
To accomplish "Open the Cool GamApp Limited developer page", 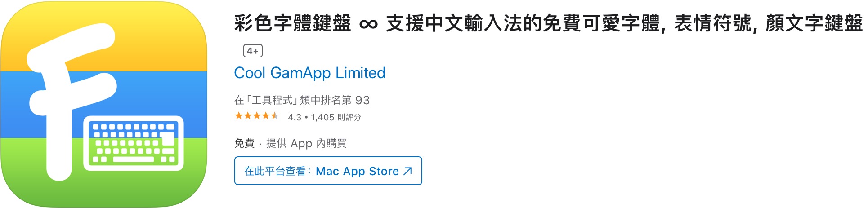I will (x=309, y=73).
